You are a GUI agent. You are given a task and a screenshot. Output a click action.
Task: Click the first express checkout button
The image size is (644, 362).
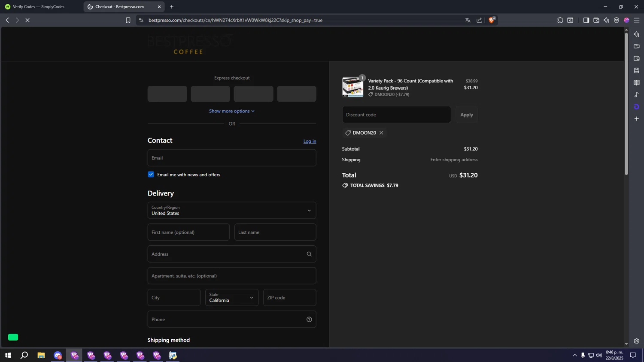pyautogui.click(x=167, y=94)
